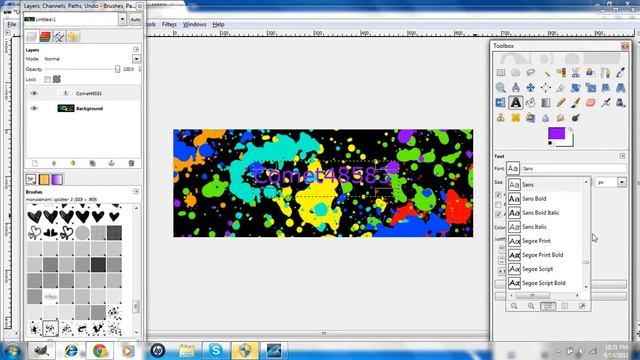640x360 pixels.
Task: Select the Eraser tool
Action: coord(591,102)
